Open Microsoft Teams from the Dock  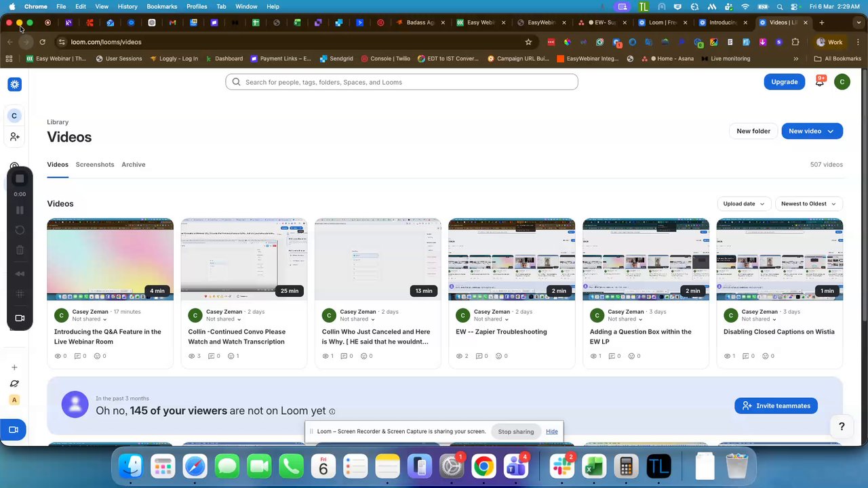[x=515, y=467]
